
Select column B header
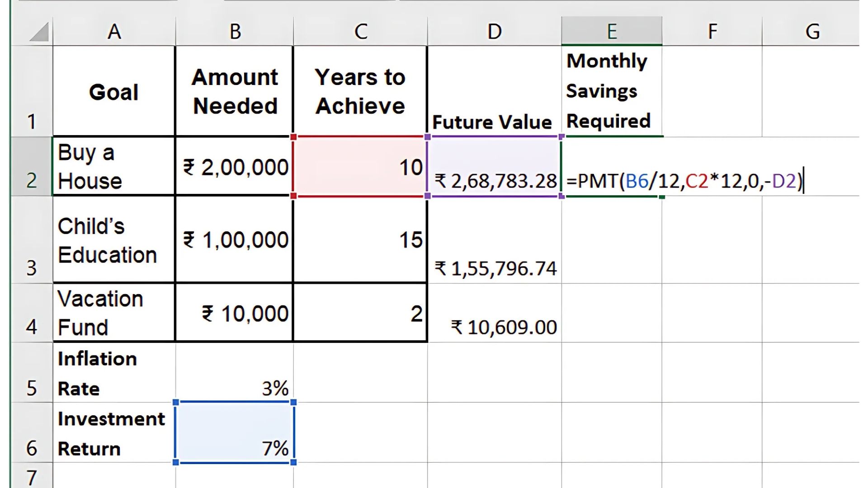tap(235, 32)
